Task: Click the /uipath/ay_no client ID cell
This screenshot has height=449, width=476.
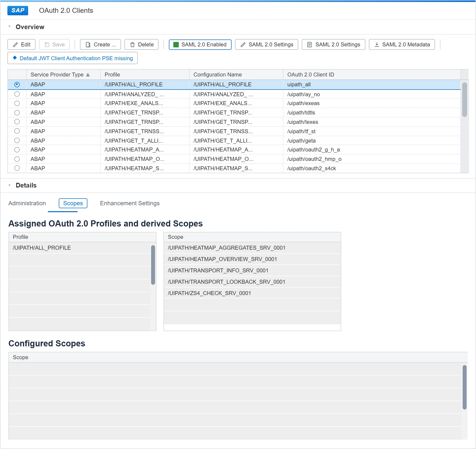Action: click(372, 94)
